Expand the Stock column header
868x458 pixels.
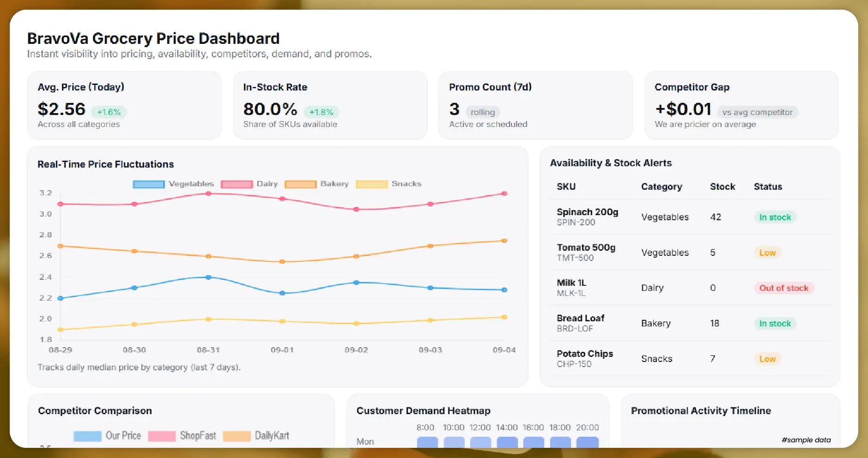click(x=722, y=187)
